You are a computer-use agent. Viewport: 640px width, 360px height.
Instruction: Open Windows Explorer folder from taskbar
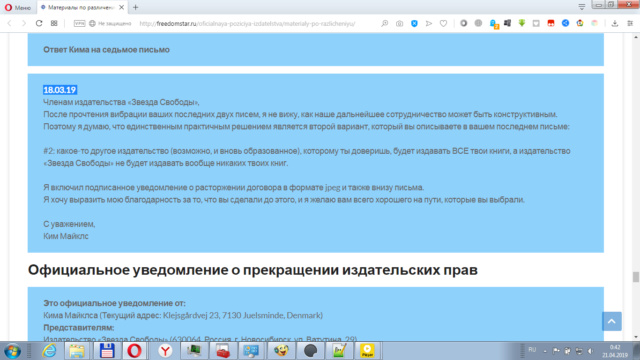77,351
